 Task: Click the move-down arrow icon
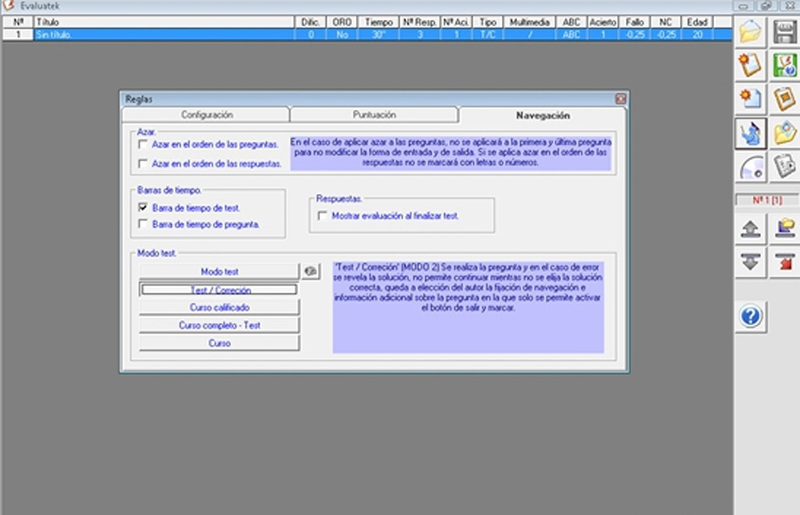click(750, 262)
